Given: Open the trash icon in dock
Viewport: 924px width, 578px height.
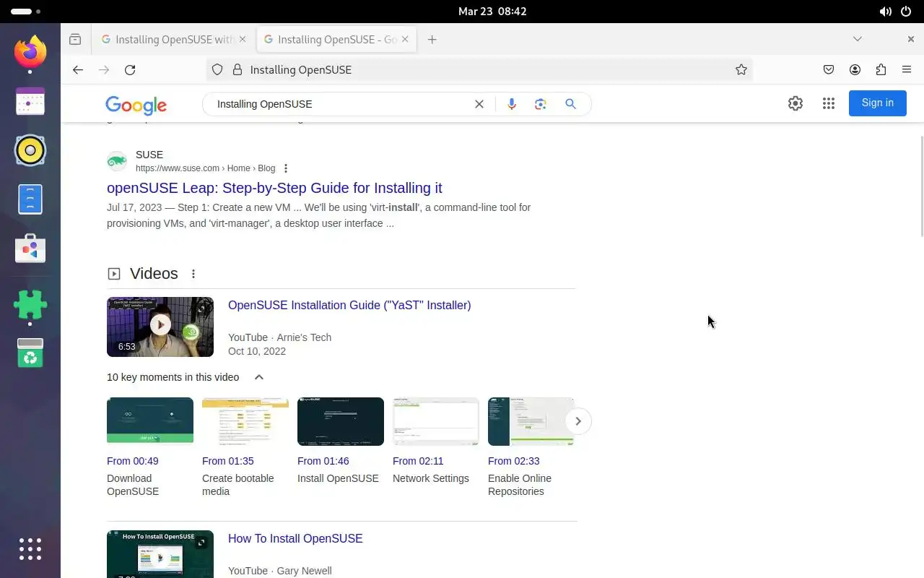Looking at the screenshot, I should point(30,353).
